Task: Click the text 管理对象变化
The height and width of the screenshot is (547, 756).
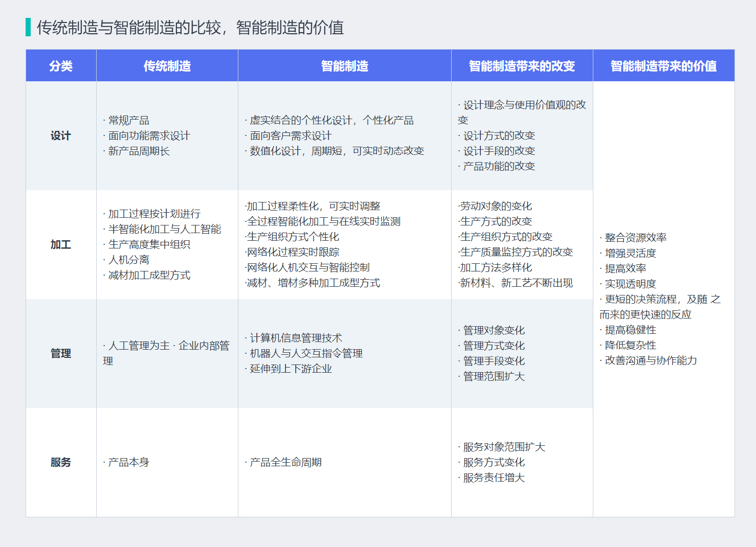Action: coord(492,331)
